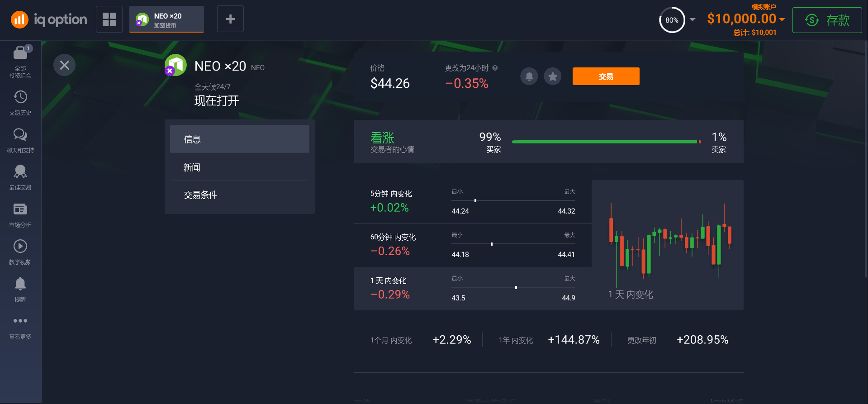Click the green 存款 deposit button
This screenshot has height=404, width=868.
coord(827,20)
